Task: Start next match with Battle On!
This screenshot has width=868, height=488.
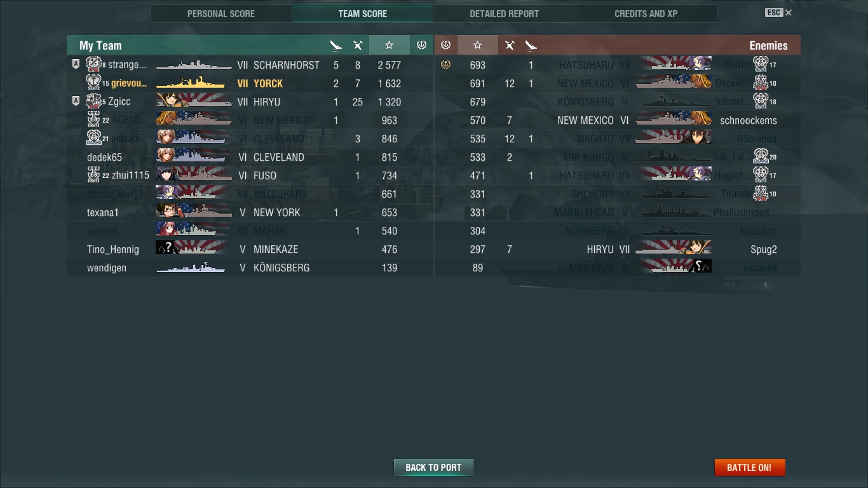Action: click(x=750, y=467)
